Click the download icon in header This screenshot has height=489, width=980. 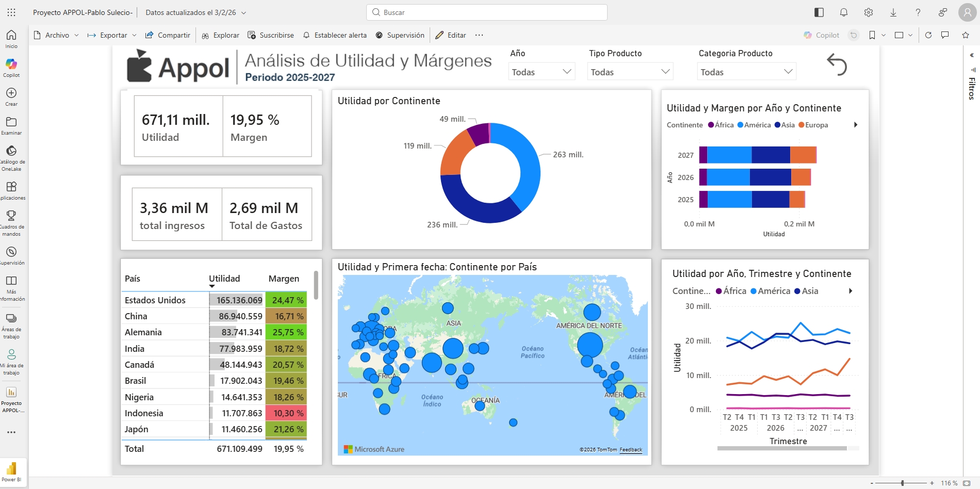click(893, 12)
